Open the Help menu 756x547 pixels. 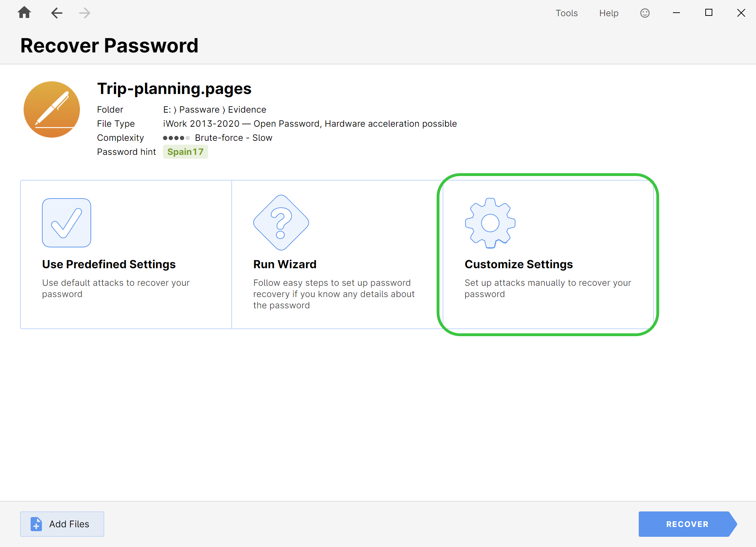point(609,13)
